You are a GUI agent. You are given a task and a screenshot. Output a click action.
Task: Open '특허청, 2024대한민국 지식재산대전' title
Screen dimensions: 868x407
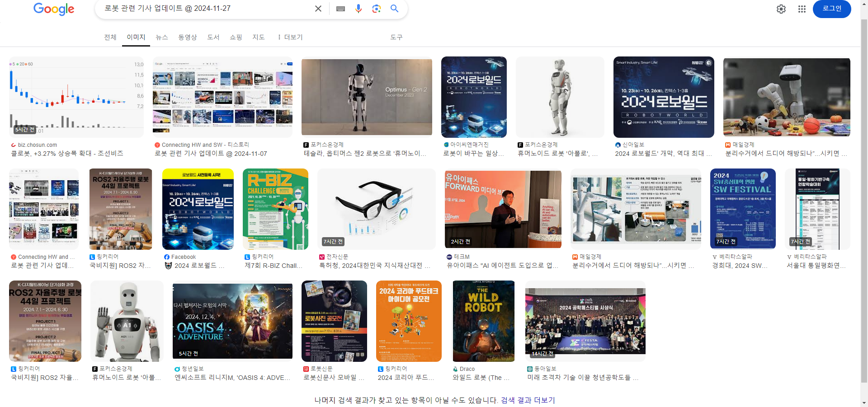[x=375, y=266]
